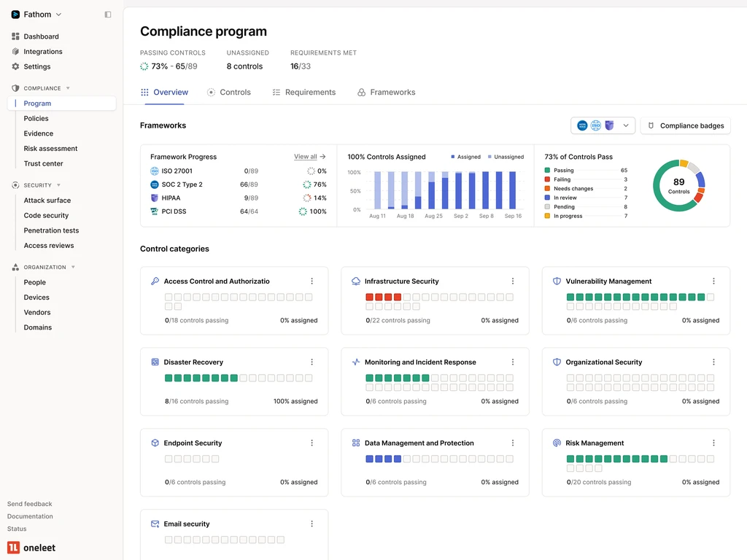747x560 pixels.
Task: Open the Compliance badges button
Action: 685,125
